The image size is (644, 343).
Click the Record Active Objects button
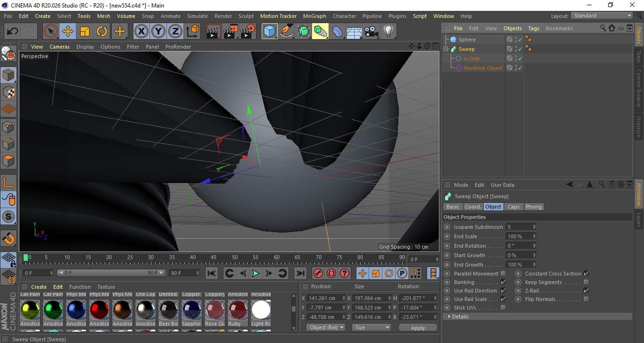[318, 273]
